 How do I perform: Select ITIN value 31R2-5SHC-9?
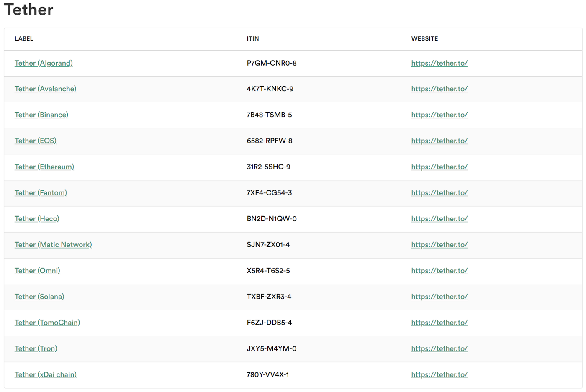pos(269,167)
